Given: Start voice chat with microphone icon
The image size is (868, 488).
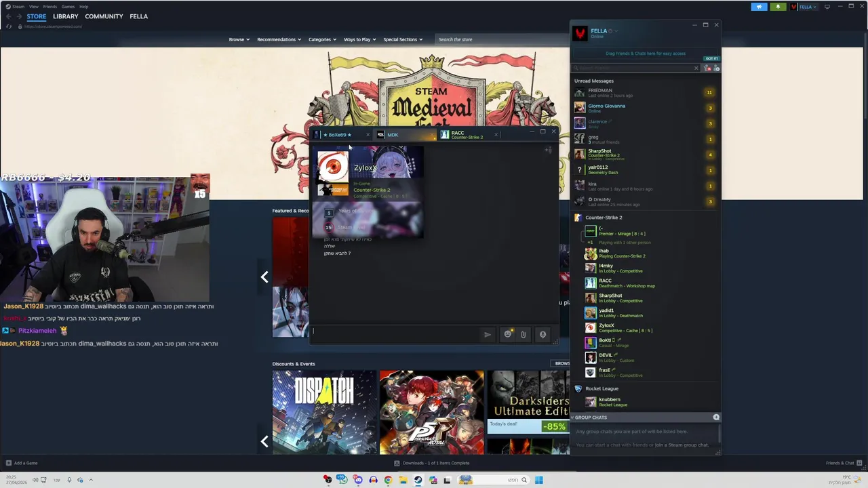Looking at the screenshot, I should point(542,334).
